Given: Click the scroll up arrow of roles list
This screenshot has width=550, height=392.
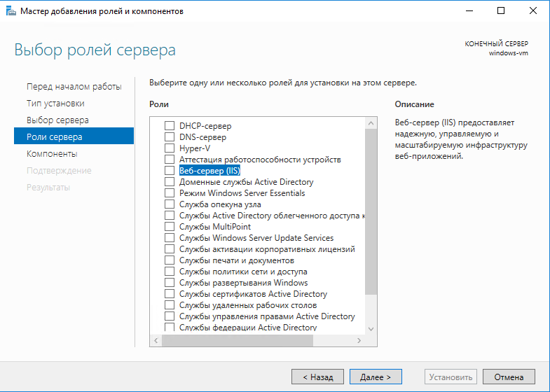Looking at the screenshot, I should click(x=371, y=123).
